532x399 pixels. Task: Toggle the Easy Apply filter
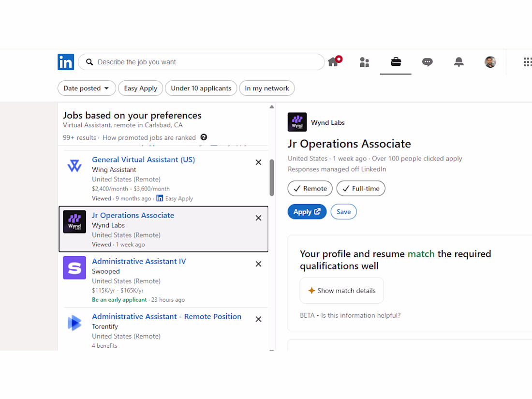pos(140,88)
